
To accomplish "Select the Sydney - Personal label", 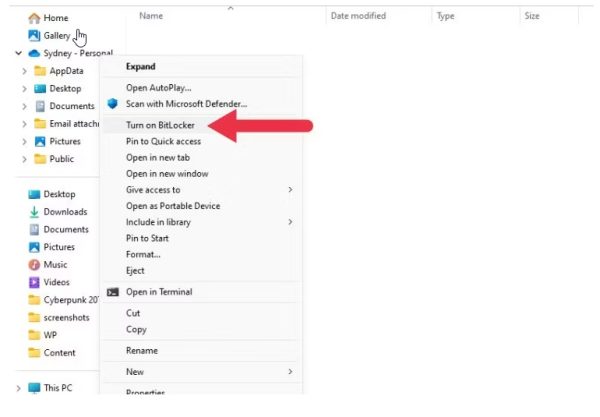I will coord(78,53).
